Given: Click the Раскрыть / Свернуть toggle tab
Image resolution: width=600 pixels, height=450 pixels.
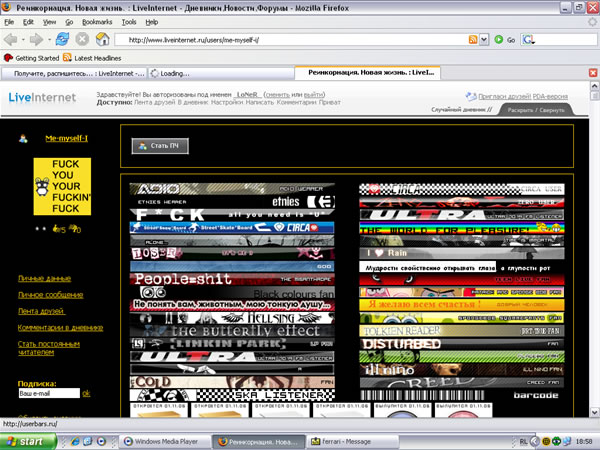Looking at the screenshot, I should click(536, 110).
